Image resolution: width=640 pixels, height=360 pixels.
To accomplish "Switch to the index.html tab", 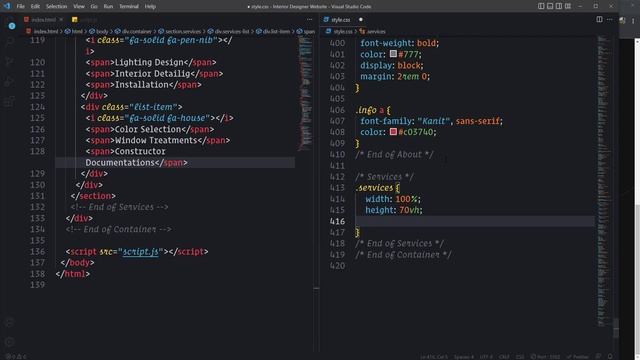I will 43,19.
